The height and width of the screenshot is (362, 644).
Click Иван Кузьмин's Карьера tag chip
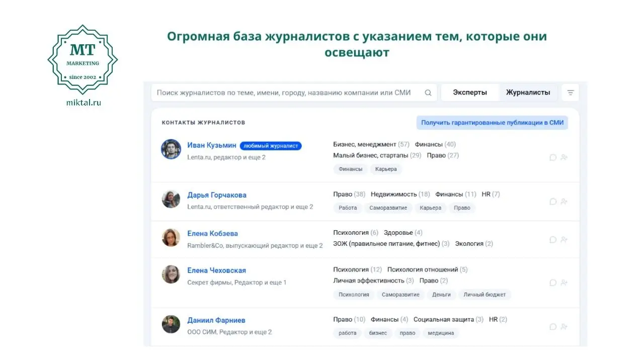point(386,169)
